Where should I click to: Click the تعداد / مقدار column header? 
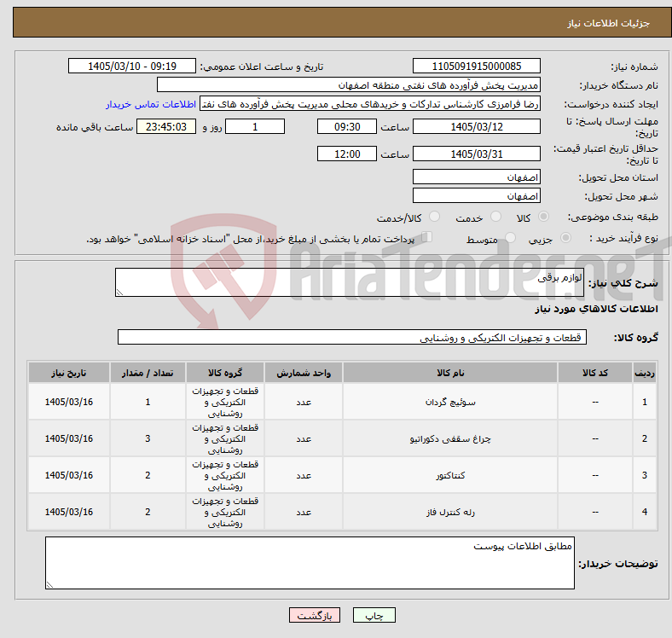[x=148, y=373]
